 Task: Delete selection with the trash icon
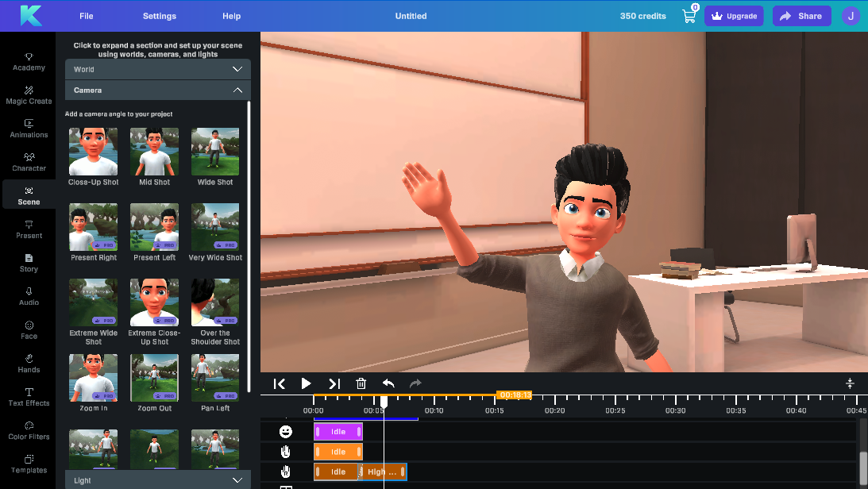[361, 383]
